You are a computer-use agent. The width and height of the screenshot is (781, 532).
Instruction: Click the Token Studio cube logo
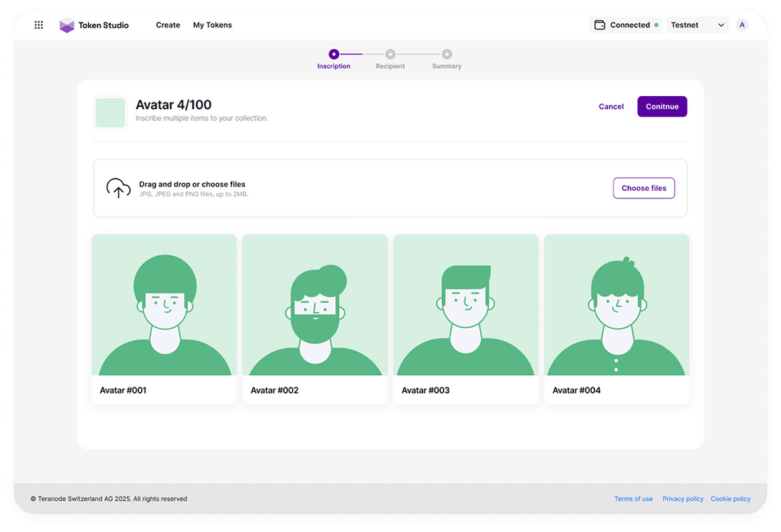tap(67, 25)
